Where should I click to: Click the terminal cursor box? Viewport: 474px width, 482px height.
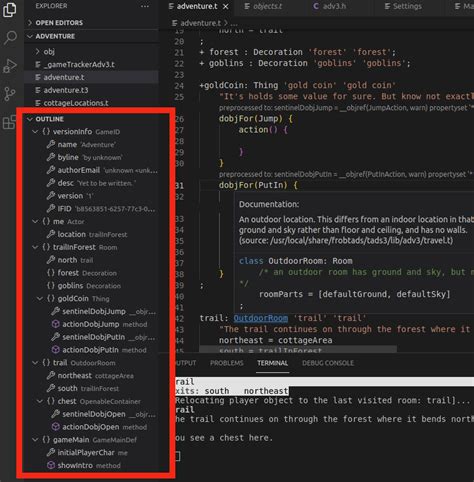pos(178,456)
